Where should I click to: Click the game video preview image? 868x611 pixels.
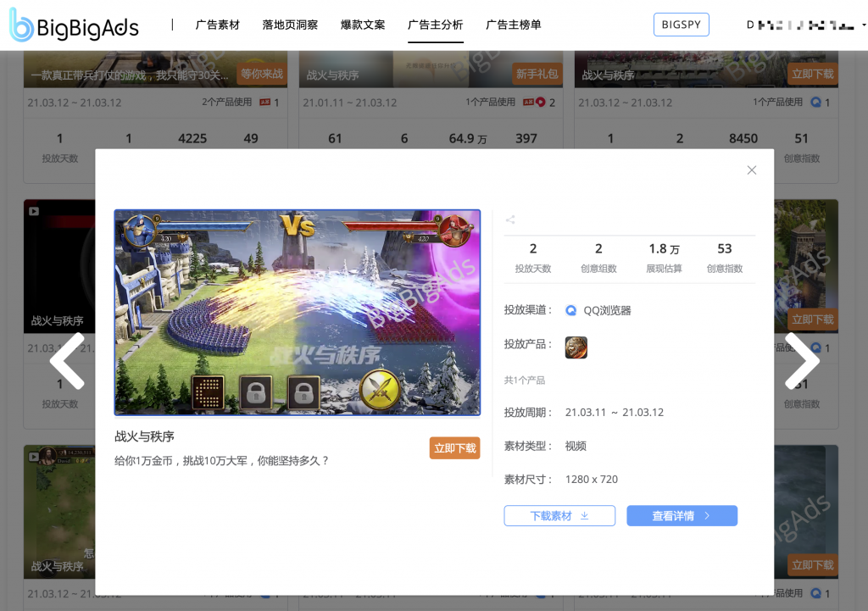click(298, 313)
